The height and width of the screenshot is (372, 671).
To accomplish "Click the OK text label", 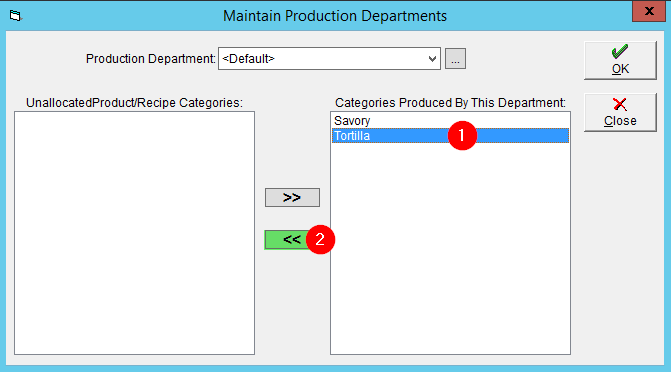I will (x=620, y=69).
